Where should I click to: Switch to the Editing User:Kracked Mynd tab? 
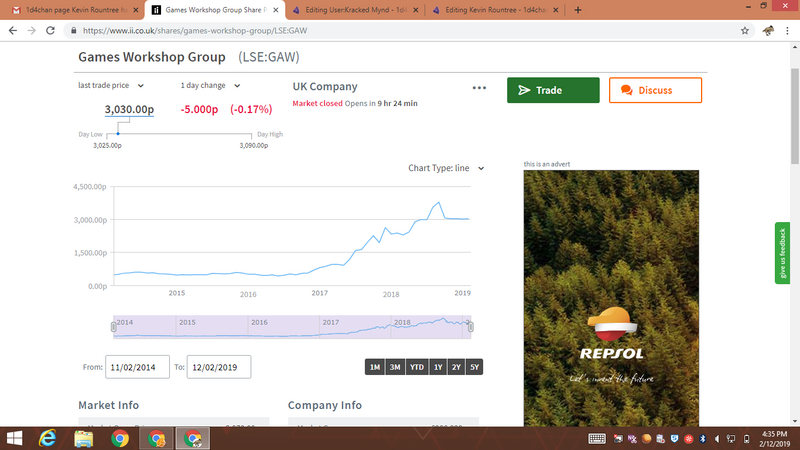[x=356, y=10]
